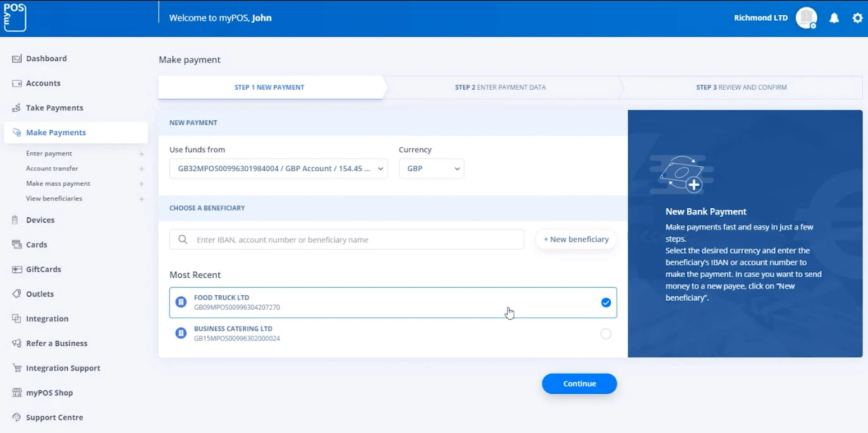Select the Business Catering LTD radio button
This screenshot has width=868, height=433.
click(606, 334)
